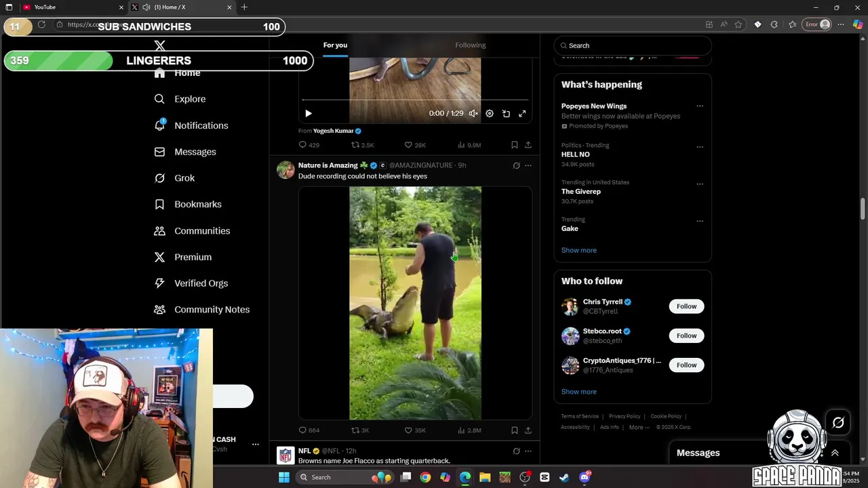Switch to the YouTube browser tab
The image size is (868, 488).
click(73, 7)
